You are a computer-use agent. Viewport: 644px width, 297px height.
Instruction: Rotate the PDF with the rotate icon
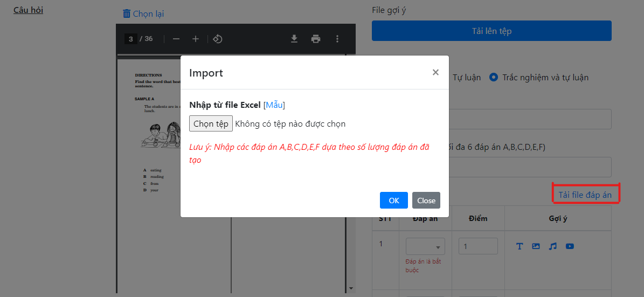(218, 39)
